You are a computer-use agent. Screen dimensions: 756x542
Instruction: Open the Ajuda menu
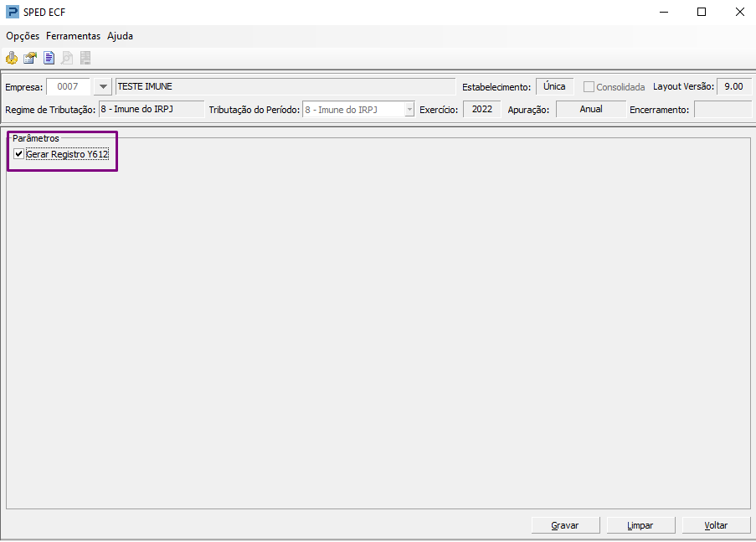coord(120,36)
